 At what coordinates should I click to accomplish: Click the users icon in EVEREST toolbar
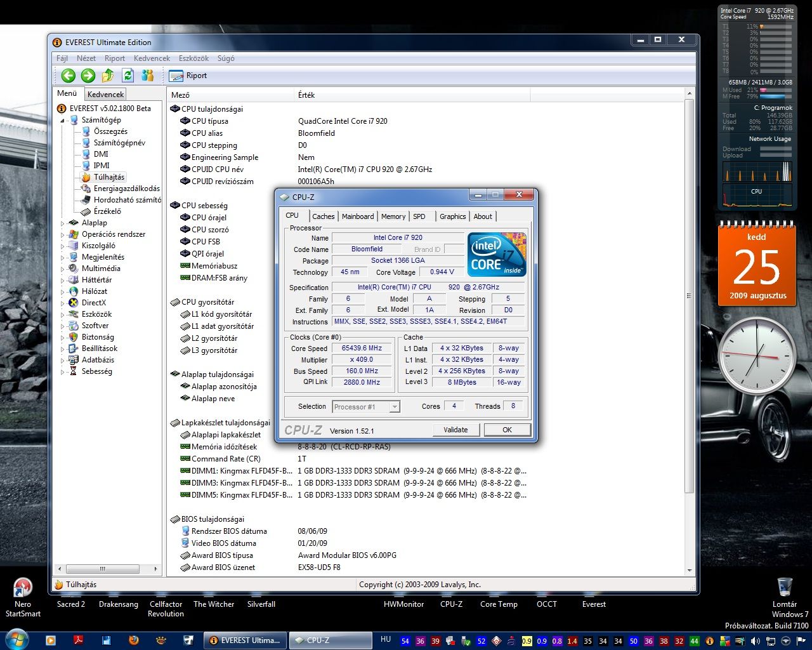[147, 76]
